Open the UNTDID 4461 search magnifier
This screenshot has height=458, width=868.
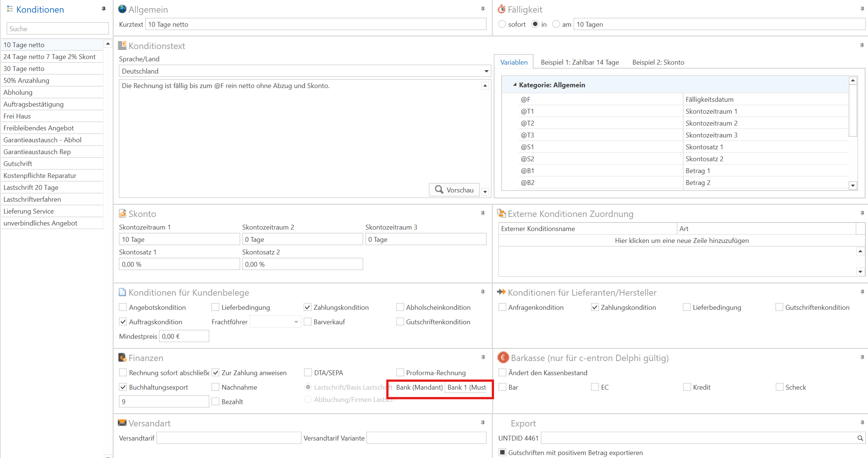click(860, 438)
